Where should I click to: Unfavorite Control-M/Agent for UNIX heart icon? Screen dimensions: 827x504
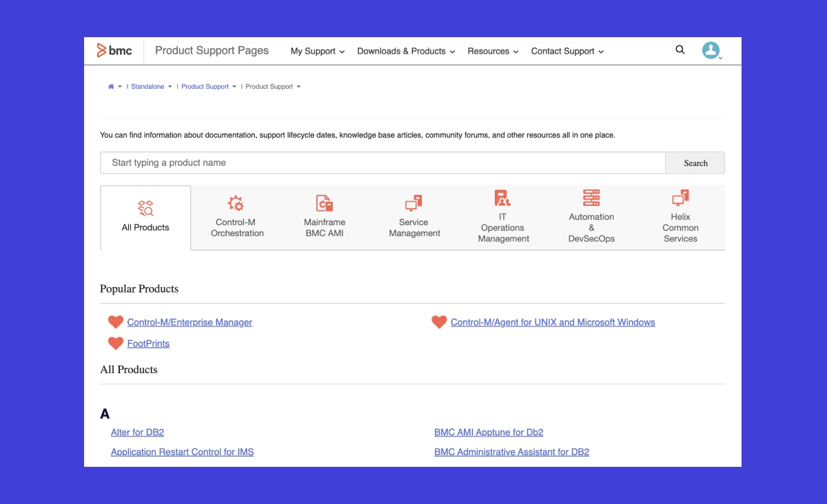439,322
